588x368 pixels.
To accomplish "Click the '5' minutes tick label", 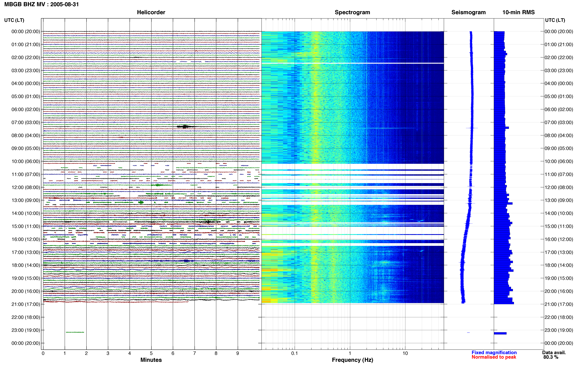I will pos(151,353).
